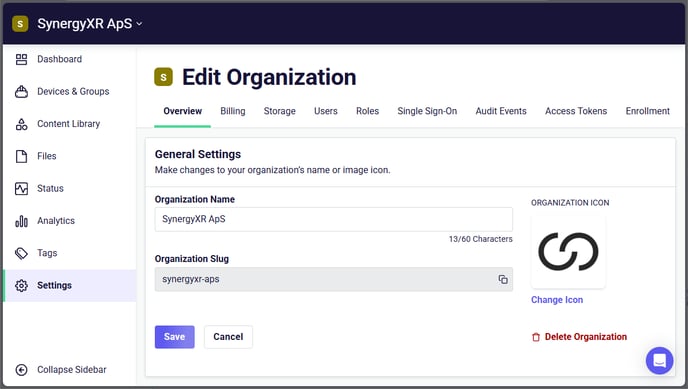Screen dimensions: 688x389
Task: Open the Dashboard icon in sidebar
Action: tap(21, 59)
